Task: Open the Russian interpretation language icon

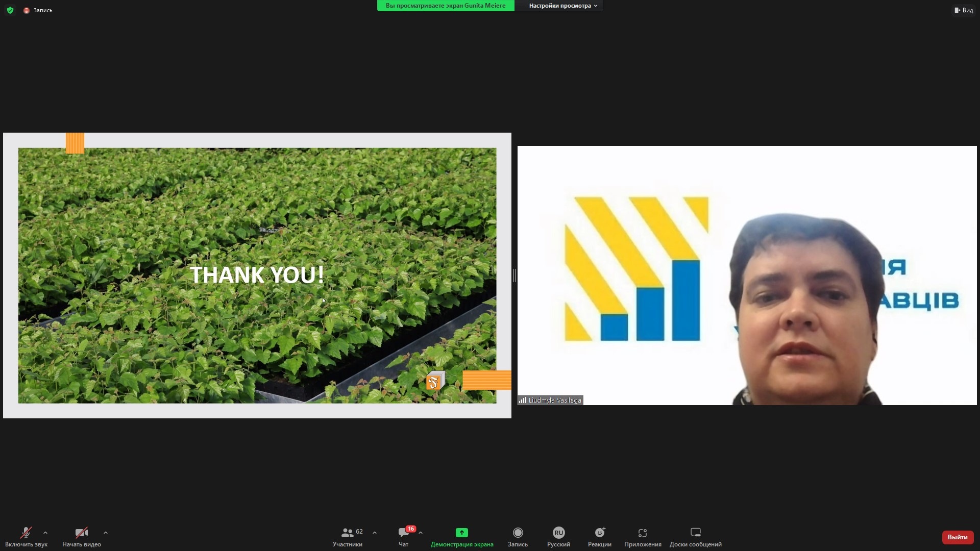Action: pos(558,533)
